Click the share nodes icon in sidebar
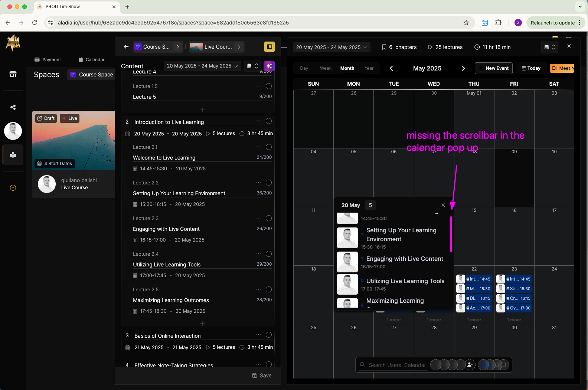588x390 pixels. pos(13,107)
